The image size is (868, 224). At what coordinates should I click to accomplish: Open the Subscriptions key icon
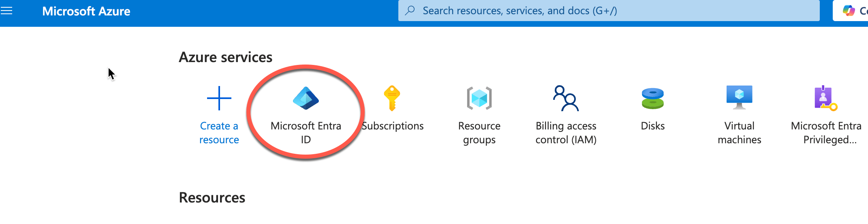(x=392, y=98)
